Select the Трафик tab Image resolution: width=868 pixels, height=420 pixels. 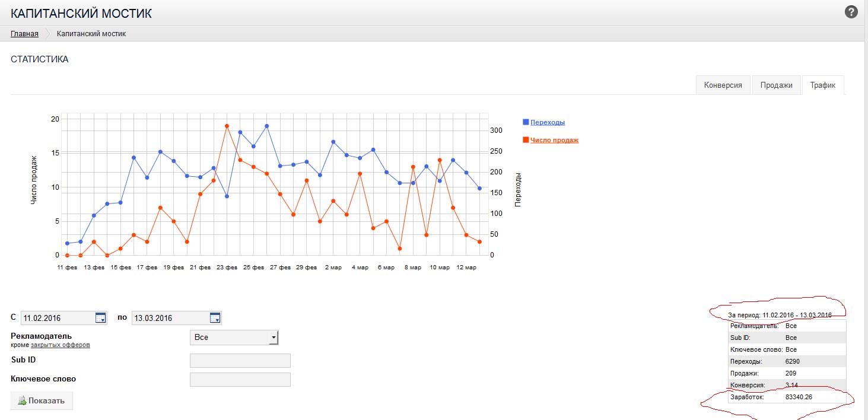(822, 85)
